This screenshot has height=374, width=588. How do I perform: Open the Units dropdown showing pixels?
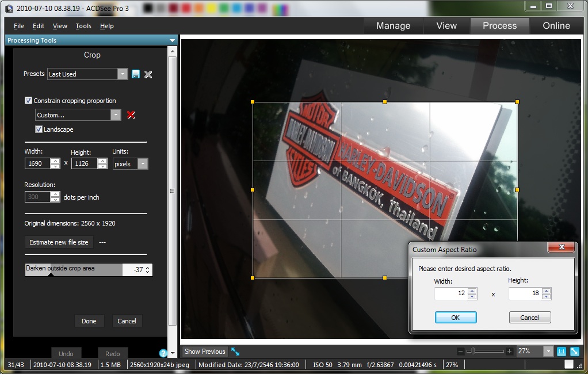coord(143,163)
